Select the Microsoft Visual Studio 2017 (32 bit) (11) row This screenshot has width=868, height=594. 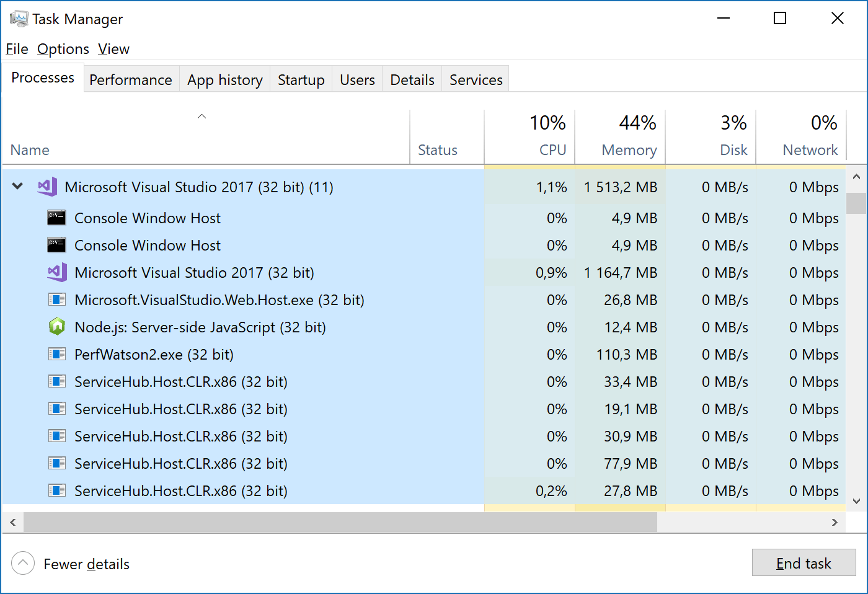click(x=424, y=187)
